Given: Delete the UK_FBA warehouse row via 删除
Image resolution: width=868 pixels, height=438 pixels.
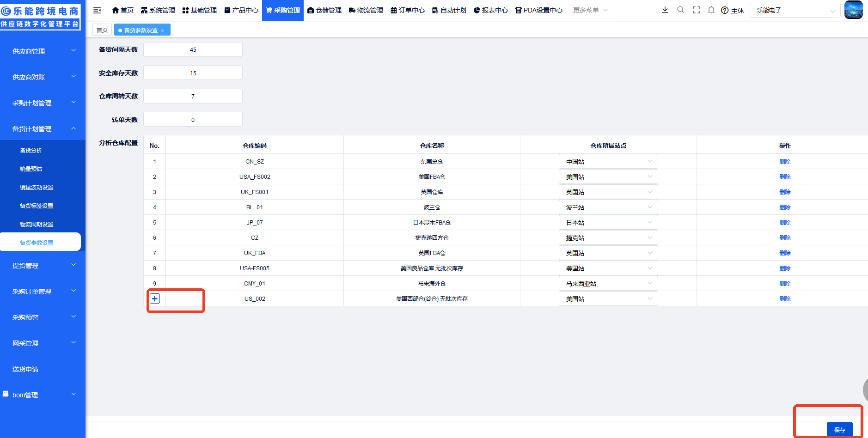Looking at the screenshot, I should 785,253.
